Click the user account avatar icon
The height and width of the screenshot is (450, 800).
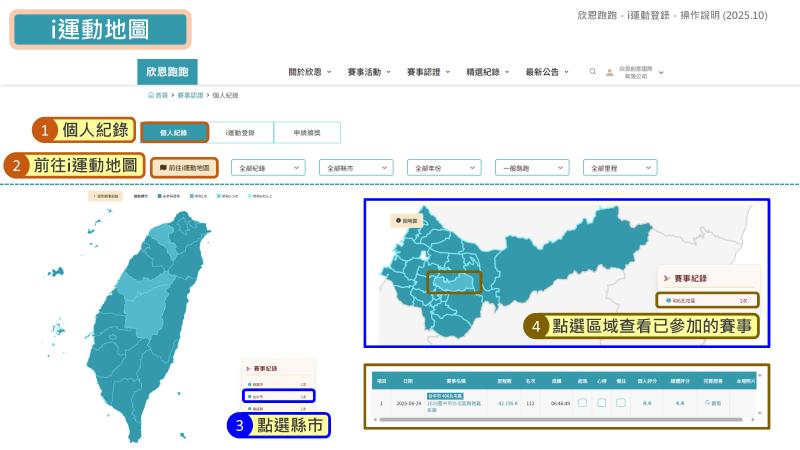[x=610, y=72]
